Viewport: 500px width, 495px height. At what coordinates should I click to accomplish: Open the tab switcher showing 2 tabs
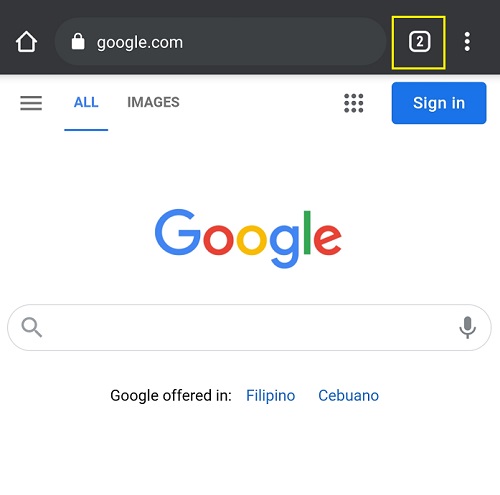[419, 42]
